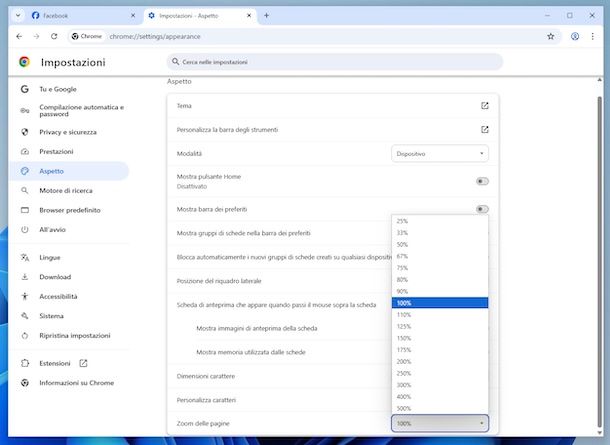Choose 125% page zoom

click(x=440, y=326)
